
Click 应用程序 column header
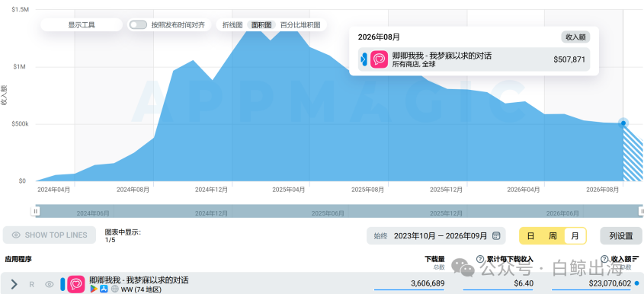pyautogui.click(x=18, y=259)
